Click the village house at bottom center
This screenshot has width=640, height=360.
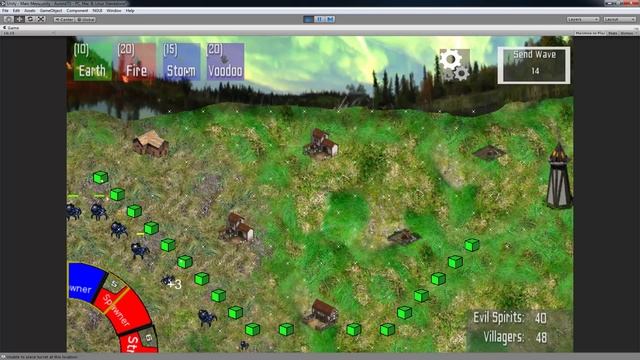tap(322, 314)
